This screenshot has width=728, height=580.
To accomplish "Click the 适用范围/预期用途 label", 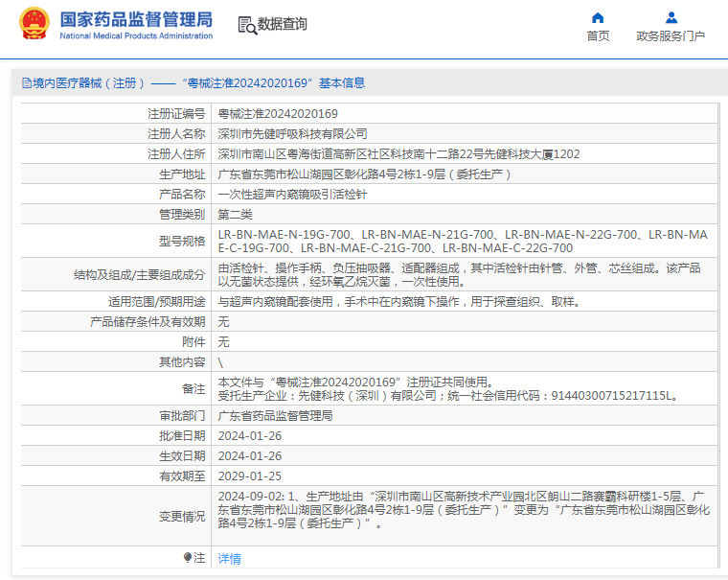I will [156, 302].
